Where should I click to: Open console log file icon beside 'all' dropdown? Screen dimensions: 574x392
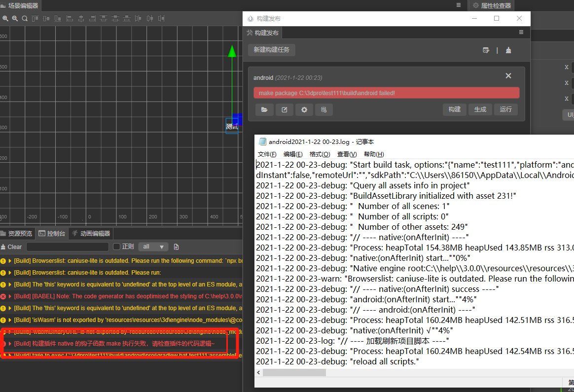(x=176, y=247)
